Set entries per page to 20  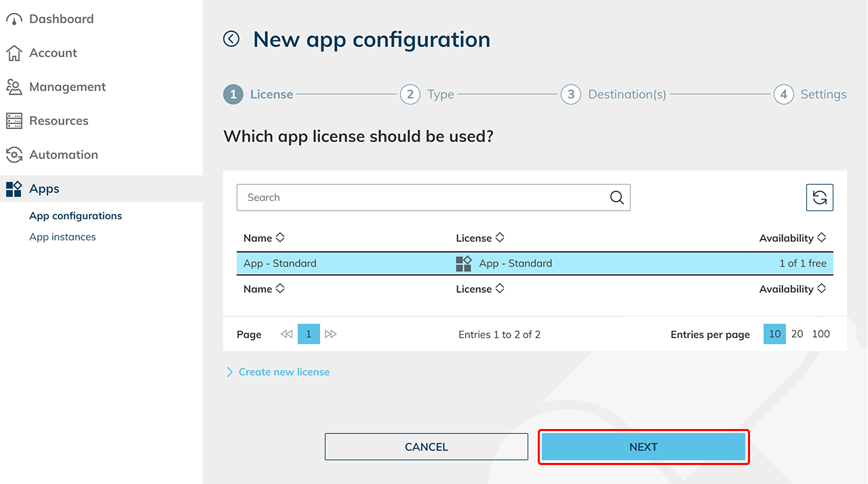click(x=797, y=334)
